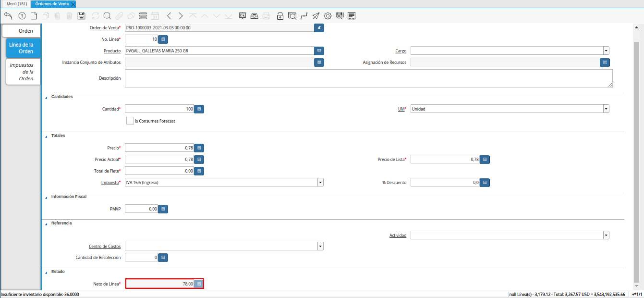Collapse the Estado section
This screenshot has width=644, height=298.
pos(47,273)
